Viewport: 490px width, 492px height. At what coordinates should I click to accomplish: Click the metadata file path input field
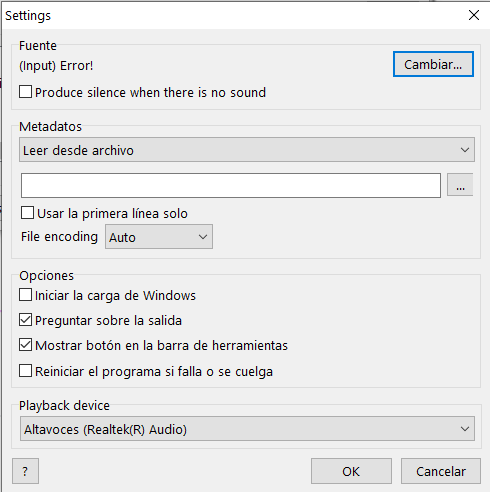pyautogui.click(x=231, y=185)
